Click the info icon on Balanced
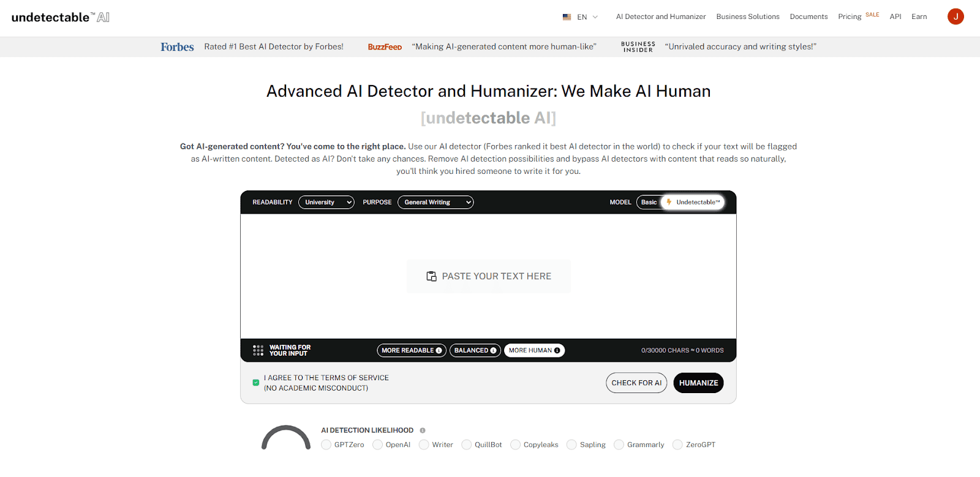980x477 pixels. (x=493, y=350)
